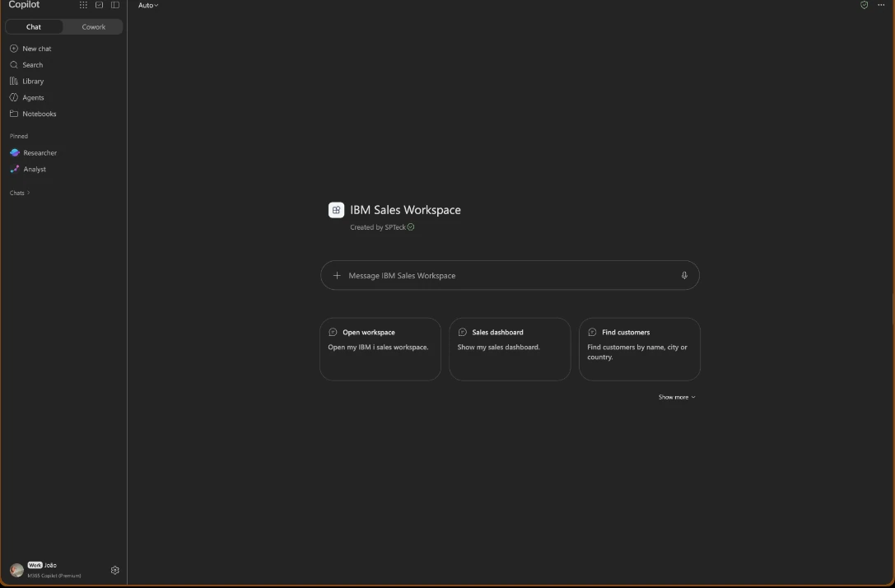Open the more options ellipsis menu
Viewport: 895px width, 588px height.
881,5
